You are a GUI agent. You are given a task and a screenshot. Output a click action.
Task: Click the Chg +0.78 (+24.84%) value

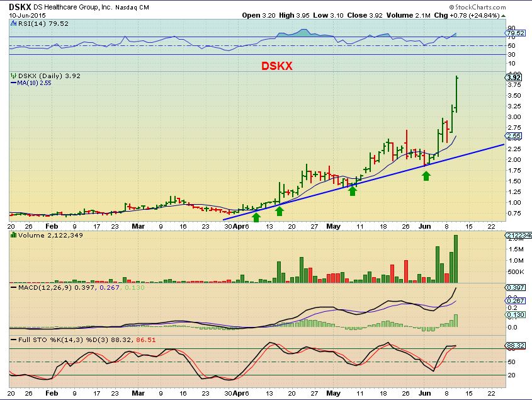467,15
